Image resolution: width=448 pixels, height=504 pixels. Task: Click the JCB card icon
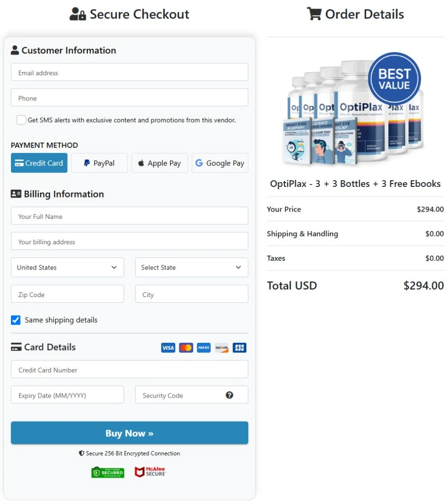pos(239,348)
